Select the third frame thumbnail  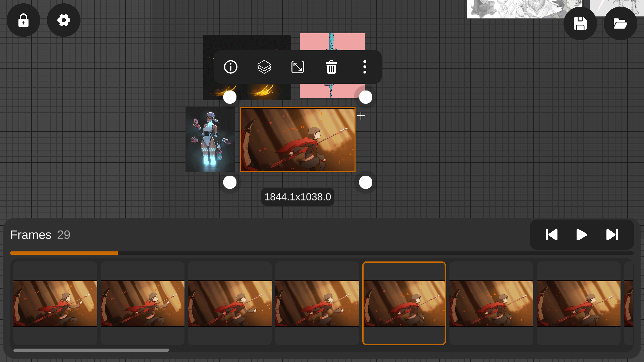[230, 303]
